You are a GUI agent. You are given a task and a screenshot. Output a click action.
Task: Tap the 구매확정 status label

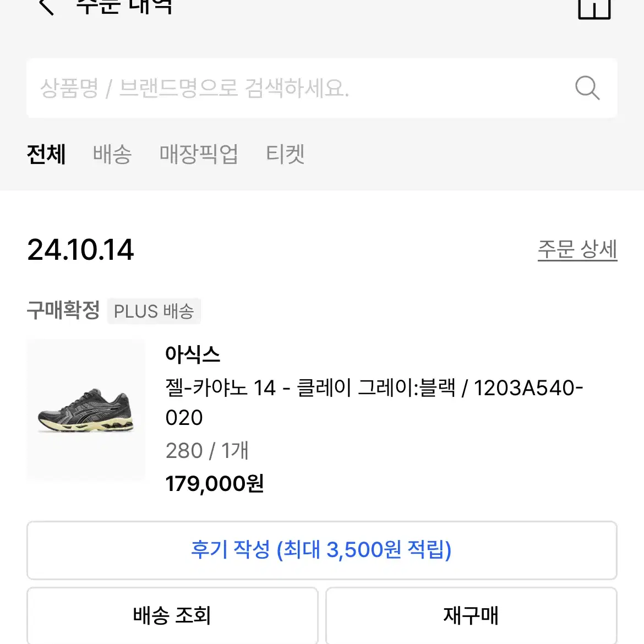63,310
